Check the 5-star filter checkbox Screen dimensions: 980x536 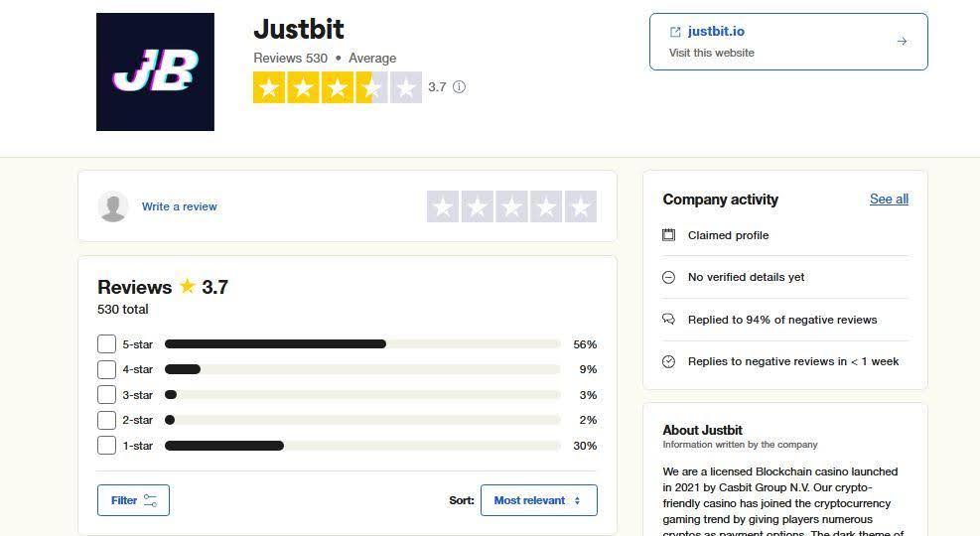(x=107, y=344)
